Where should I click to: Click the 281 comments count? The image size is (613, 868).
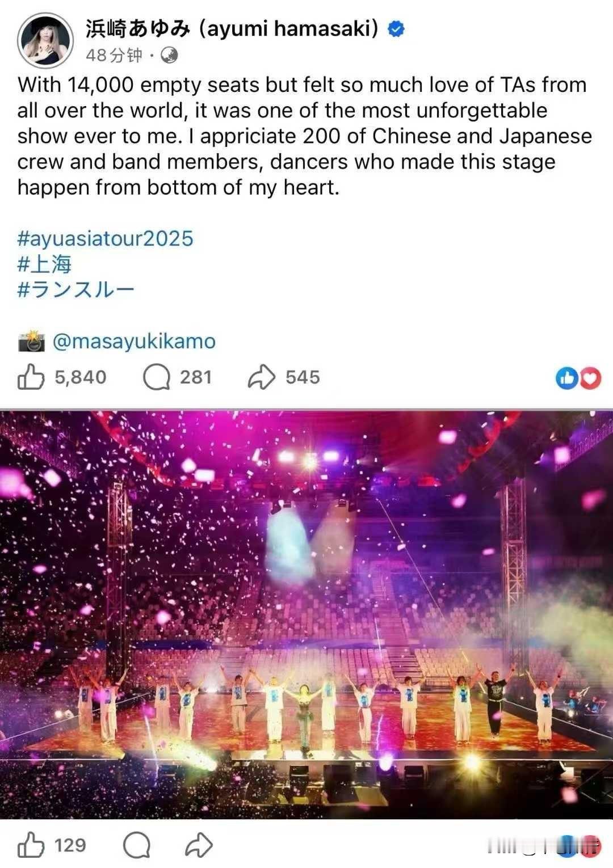click(196, 377)
